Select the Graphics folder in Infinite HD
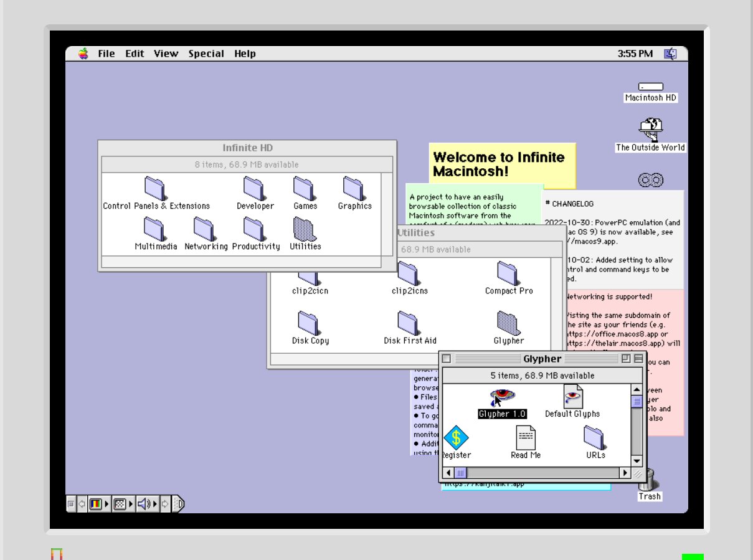This screenshot has width=753, height=560. tap(354, 188)
